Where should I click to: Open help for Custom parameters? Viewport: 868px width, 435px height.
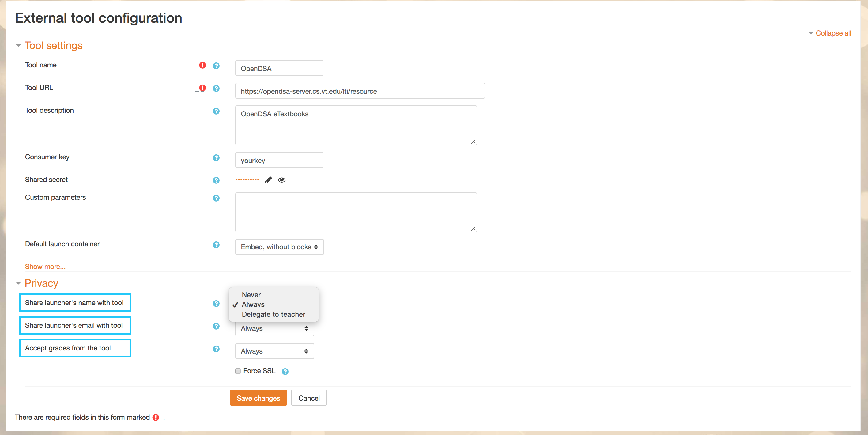tap(216, 198)
